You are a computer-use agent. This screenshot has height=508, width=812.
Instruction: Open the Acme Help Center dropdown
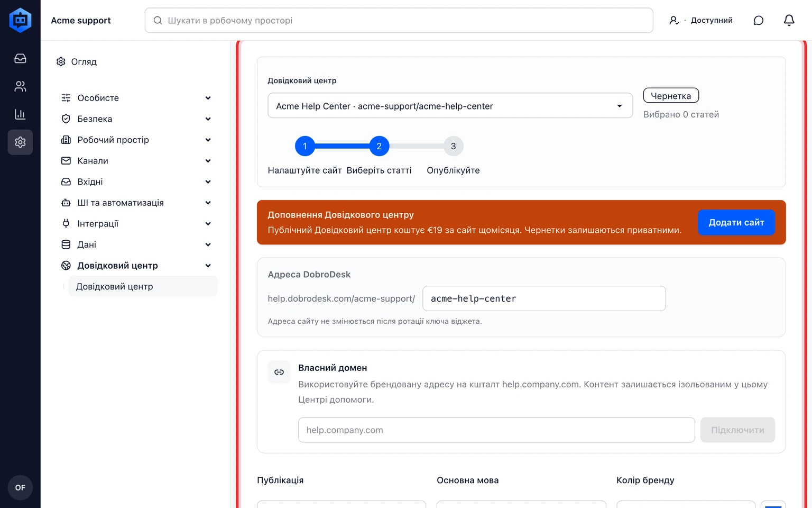450,106
